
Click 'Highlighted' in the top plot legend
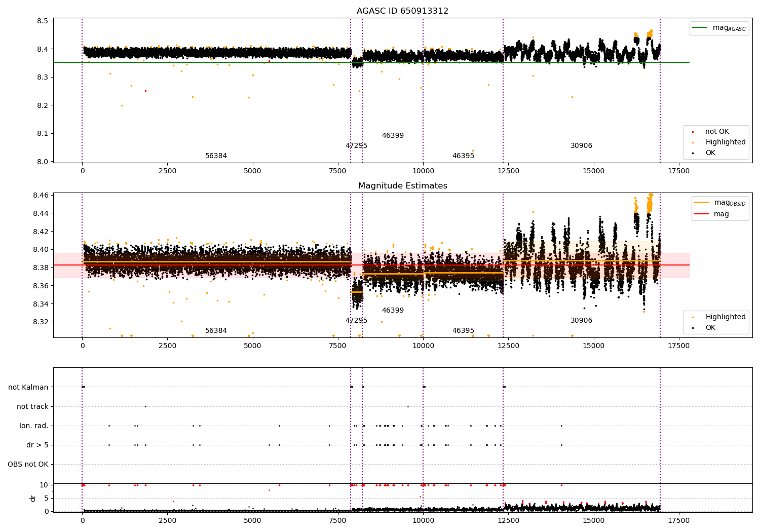pyautogui.click(x=726, y=142)
